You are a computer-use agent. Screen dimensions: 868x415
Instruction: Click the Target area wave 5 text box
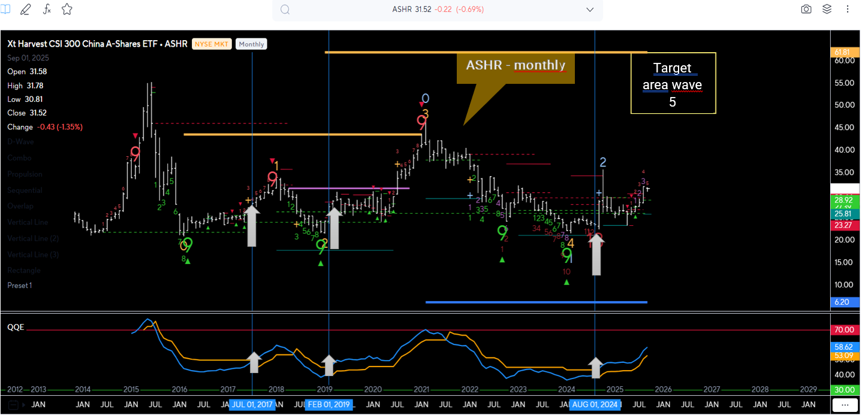(x=673, y=84)
